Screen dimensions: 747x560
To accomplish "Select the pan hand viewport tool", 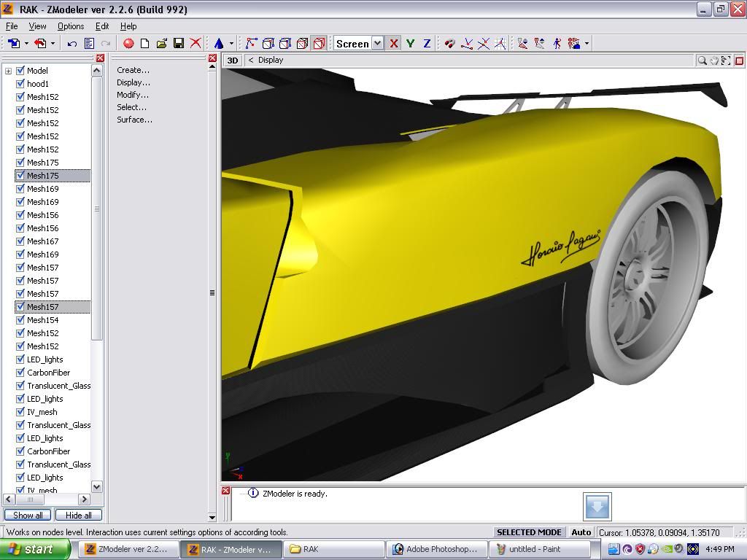I will (x=714, y=61).
